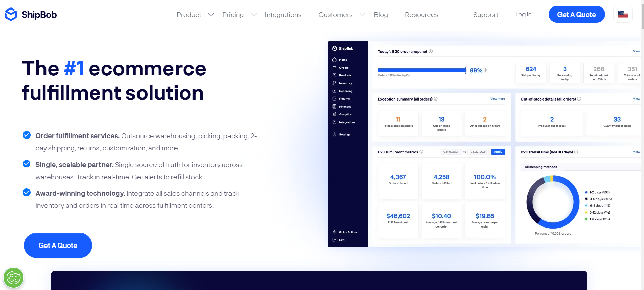Click the 13 Out-of-stock orders card
The height and width of the screenshot is (290, 644).
pos(441,123)
